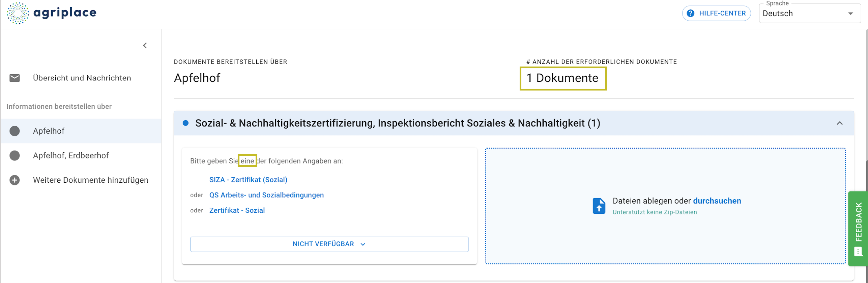Select Apfelhof, Erdbeerhof in the sidebar
Screen dimensions: 868x283
coord(81,156)
